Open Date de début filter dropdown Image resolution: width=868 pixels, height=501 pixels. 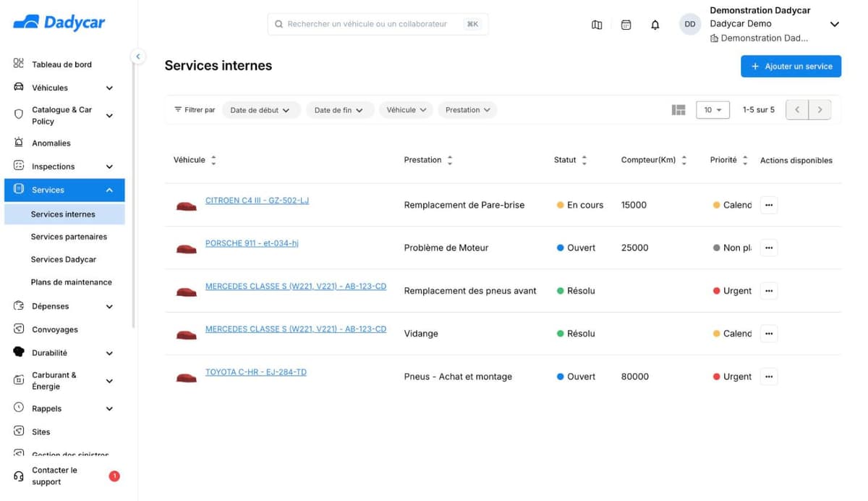261,110
